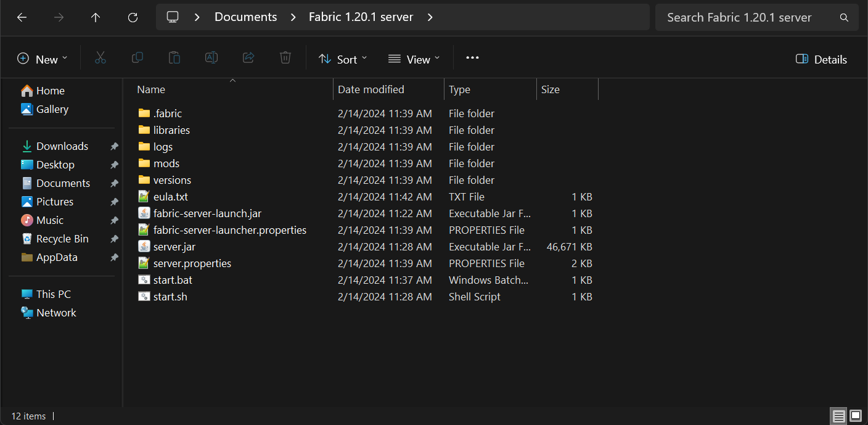
Task: Click Documents breadcrumb in address bar
Action: point(246,17)
